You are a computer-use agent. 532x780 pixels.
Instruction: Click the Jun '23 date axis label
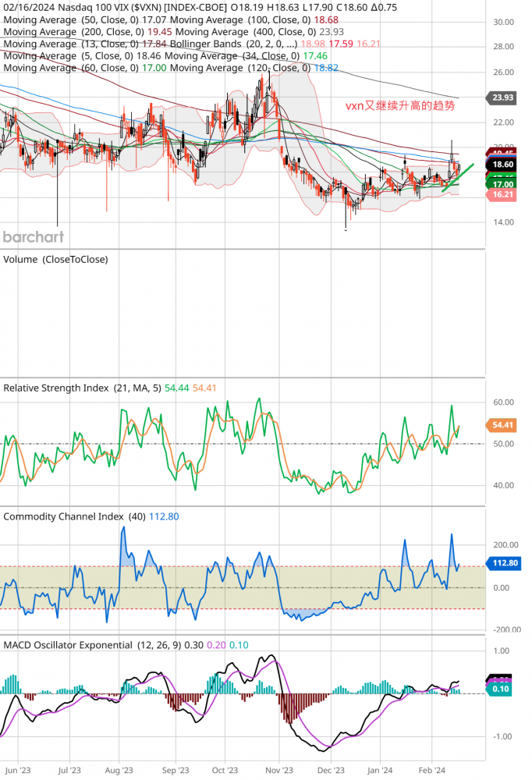tap(19, 770)
